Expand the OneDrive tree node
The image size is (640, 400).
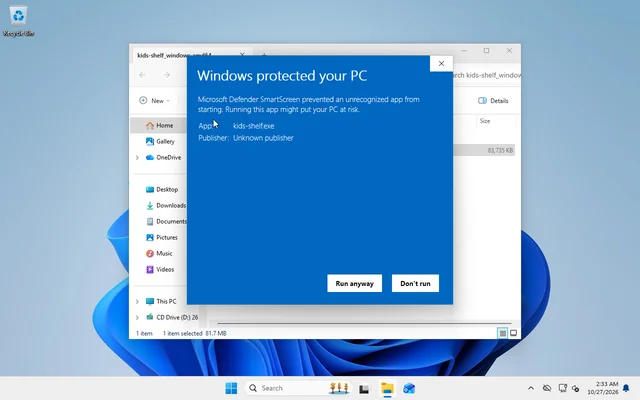pos(137,158)
